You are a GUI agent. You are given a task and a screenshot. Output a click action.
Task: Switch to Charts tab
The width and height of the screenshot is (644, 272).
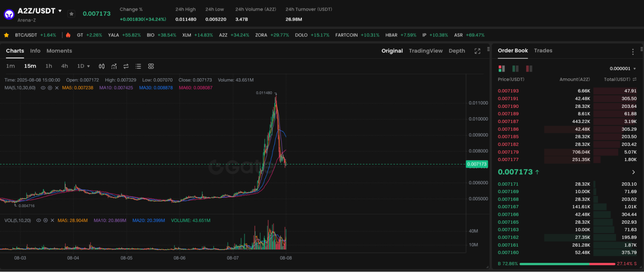click(x=15, y=51)
